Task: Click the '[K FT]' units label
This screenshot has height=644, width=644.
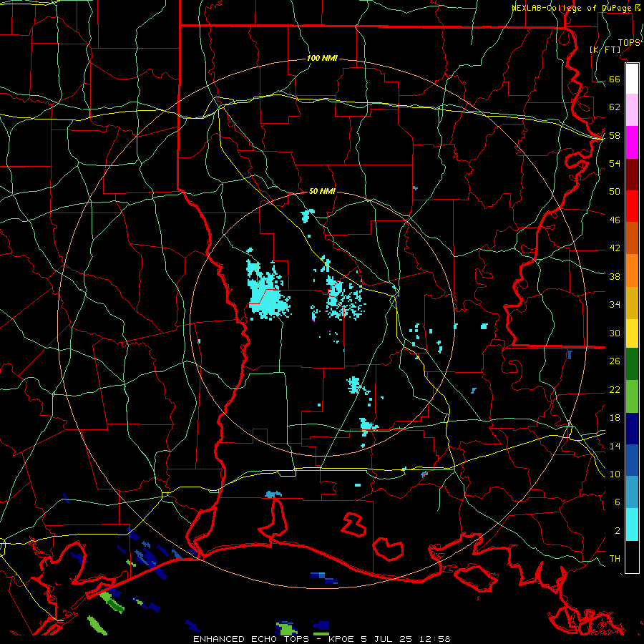Action: click(605, 49)
